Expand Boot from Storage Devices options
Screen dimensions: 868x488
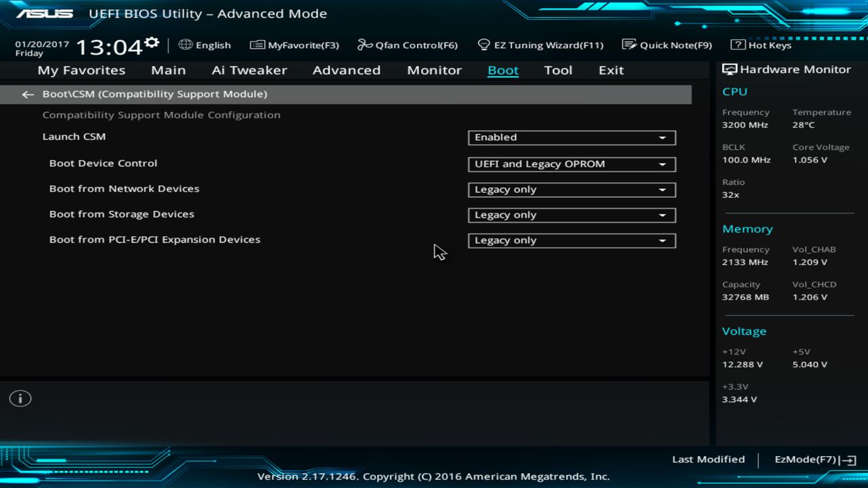(x=571, y=215)
